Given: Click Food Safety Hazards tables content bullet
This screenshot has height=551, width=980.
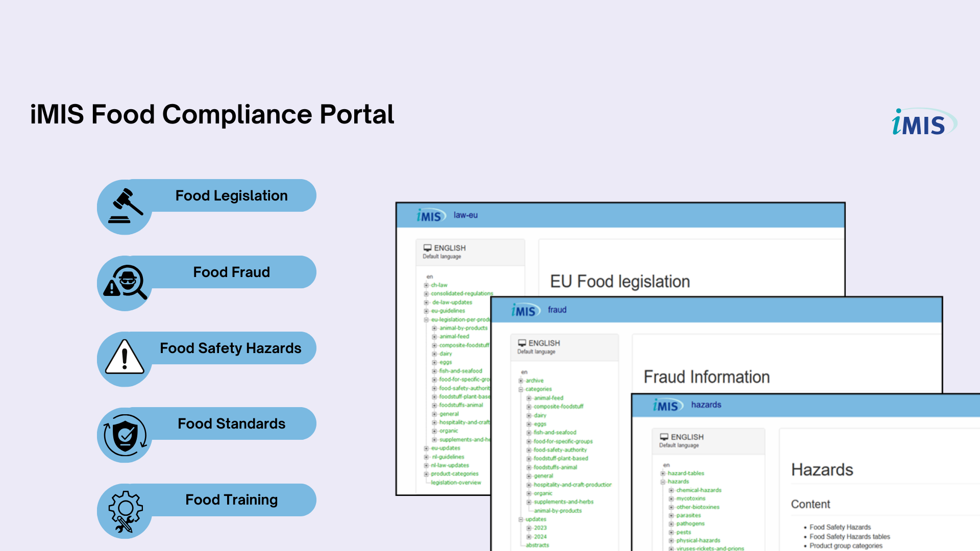Looking at the screenshot, I should tap(850, 537).
